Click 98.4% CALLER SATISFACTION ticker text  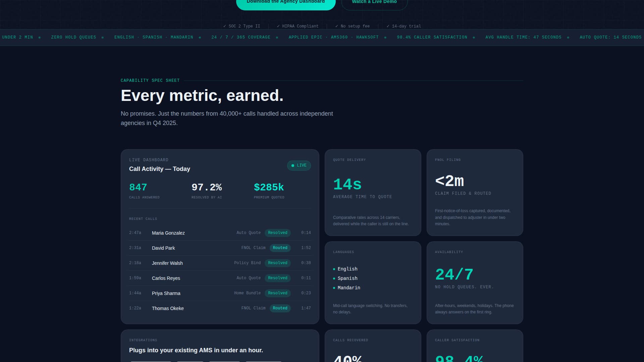click(432, 37)
